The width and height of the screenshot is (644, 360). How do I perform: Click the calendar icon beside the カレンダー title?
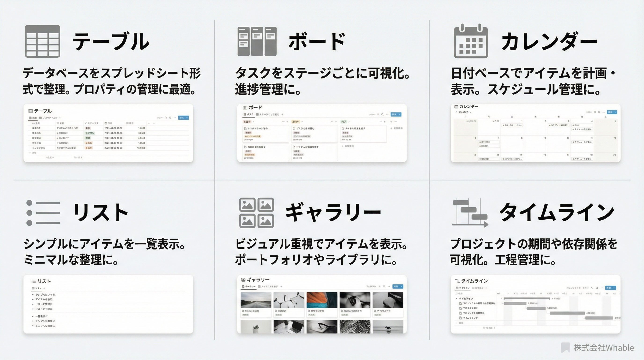point(471,43)
